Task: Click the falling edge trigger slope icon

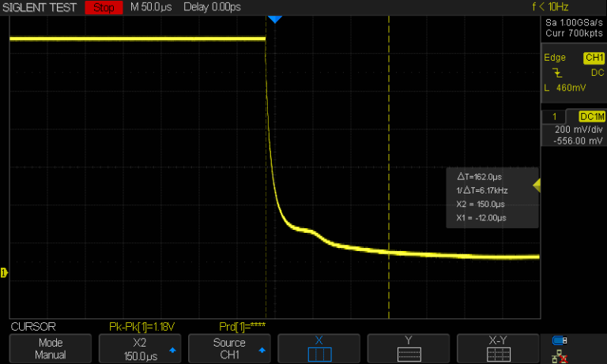Action: tap(557, 72)
